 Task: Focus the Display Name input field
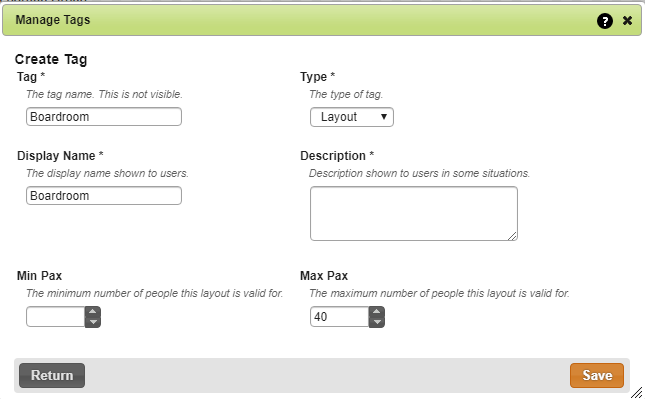tap(104, 196)
